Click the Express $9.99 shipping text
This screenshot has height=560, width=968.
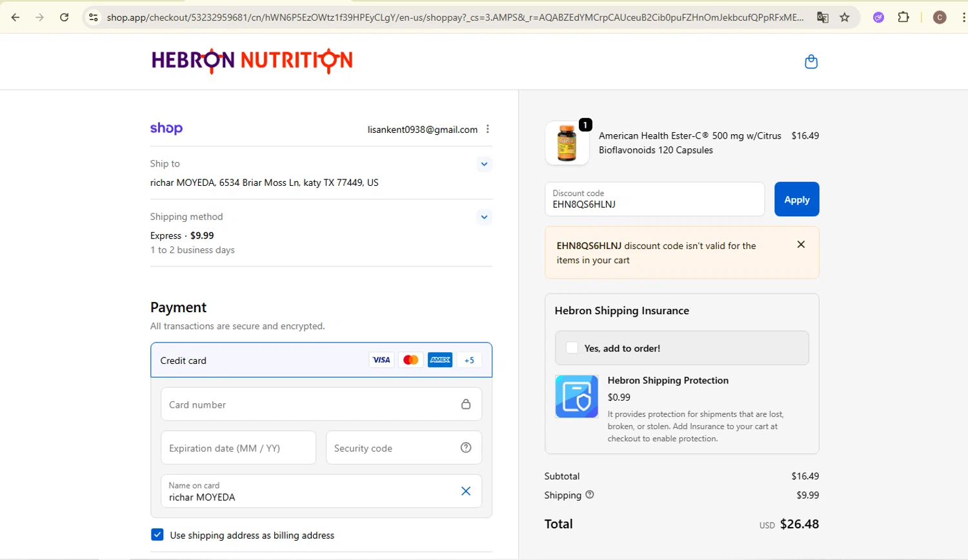point(182,235)
